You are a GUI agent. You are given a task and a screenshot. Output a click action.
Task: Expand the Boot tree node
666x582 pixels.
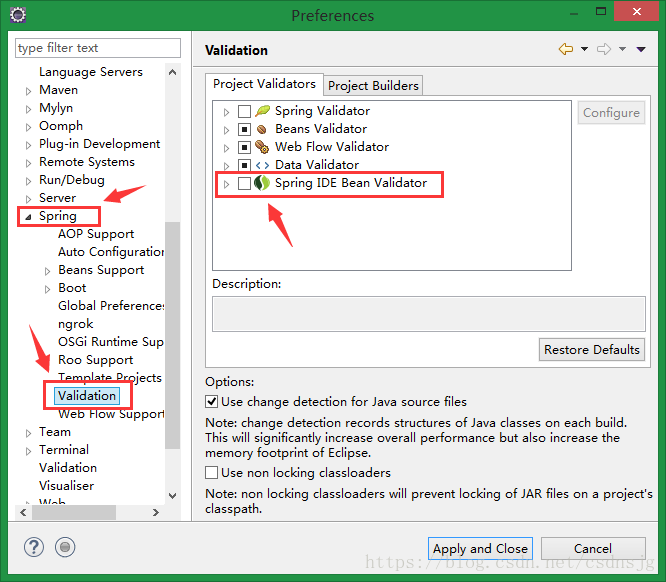(48, 289)
